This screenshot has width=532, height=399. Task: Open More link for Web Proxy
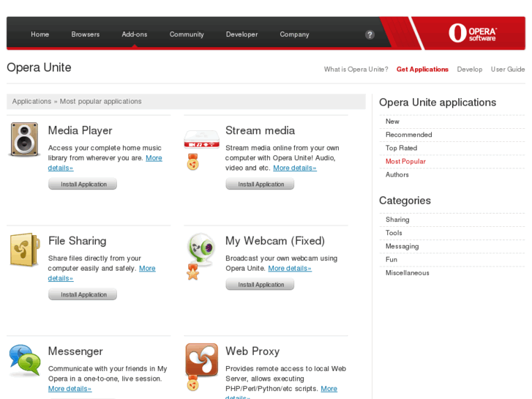pyautogui.click(x=329, y=389)
